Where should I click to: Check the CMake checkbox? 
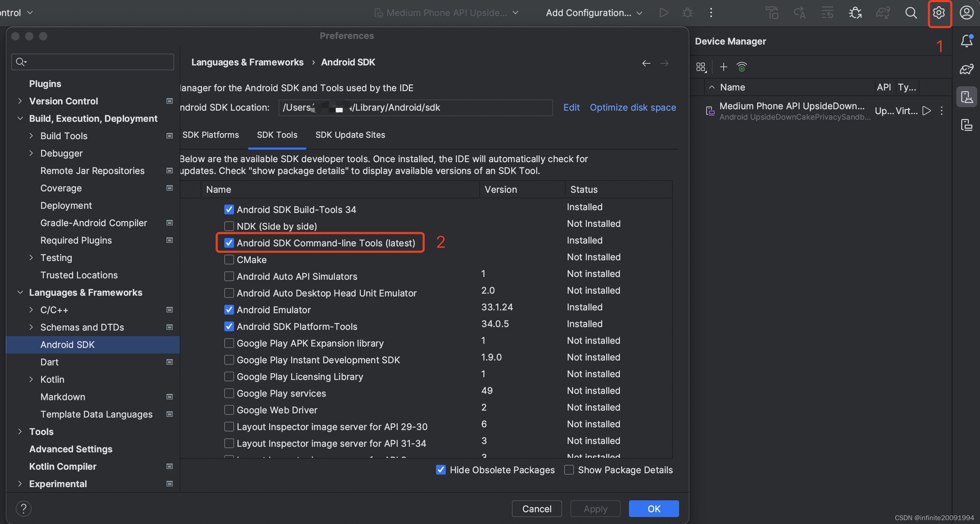click(229, 260)
